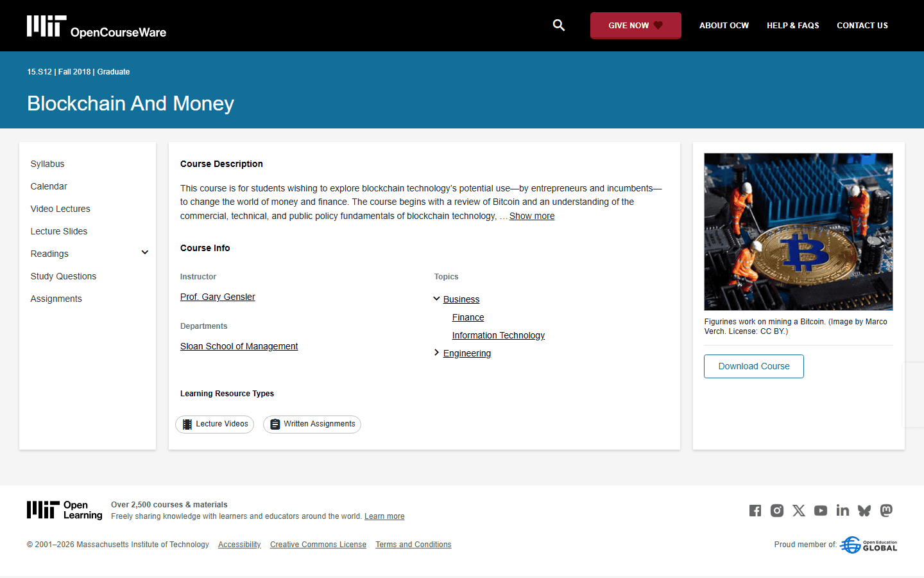Show more of the course description

pyautogui.click(x=532, y=216)
